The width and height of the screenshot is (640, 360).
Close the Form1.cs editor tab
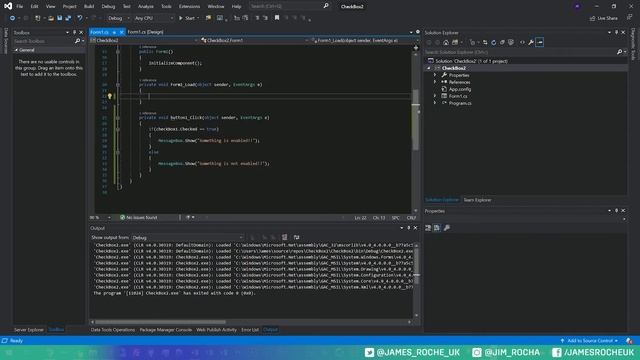pos(121,32)
